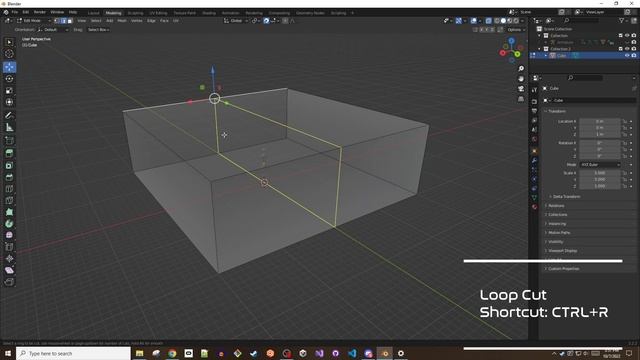
Task: Expand the Viewport Display panel
Action: click(x=562, y=251)
